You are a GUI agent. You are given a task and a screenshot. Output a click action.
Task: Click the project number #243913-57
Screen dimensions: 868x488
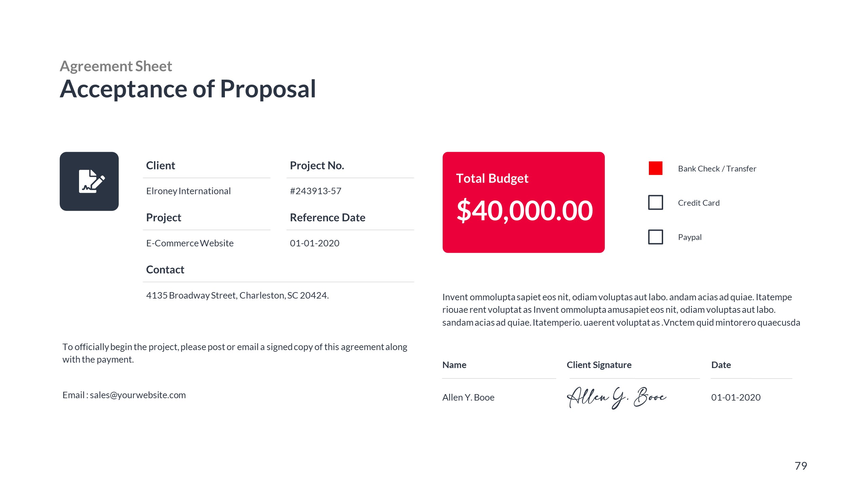[x=315, y=191]
